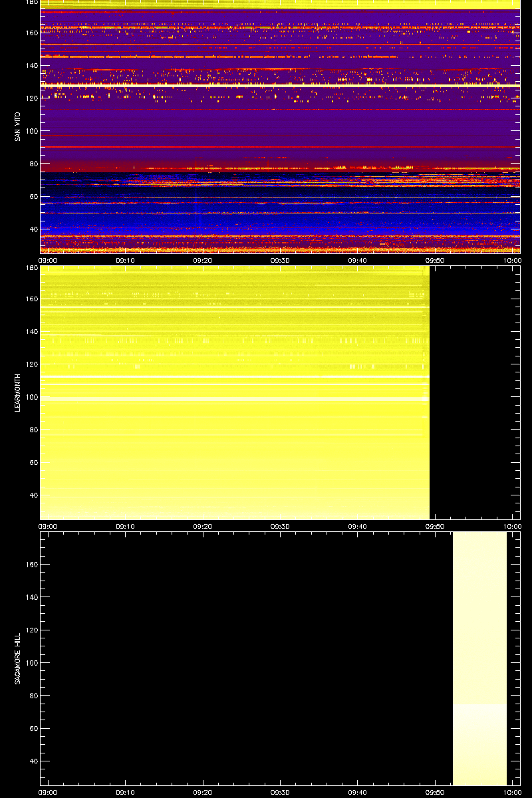Click the 140 tick on SAGAMORE HILL axis

(x=33, y=597)
